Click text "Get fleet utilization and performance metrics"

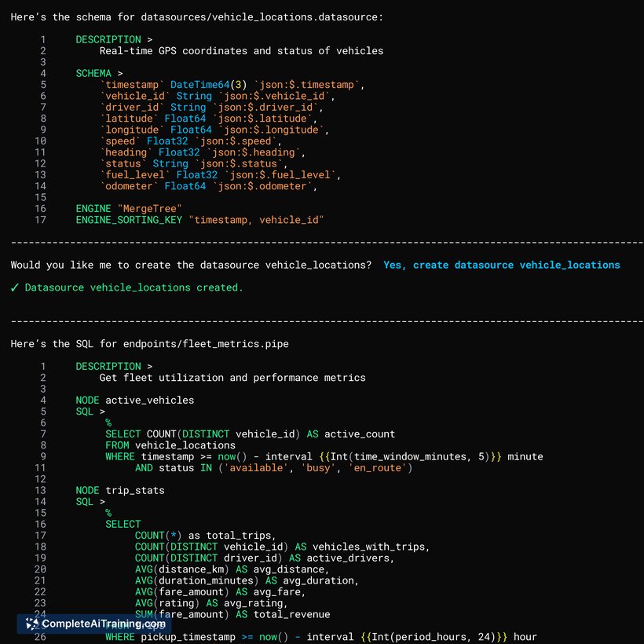pyautogui.click(x=232, y=378)
